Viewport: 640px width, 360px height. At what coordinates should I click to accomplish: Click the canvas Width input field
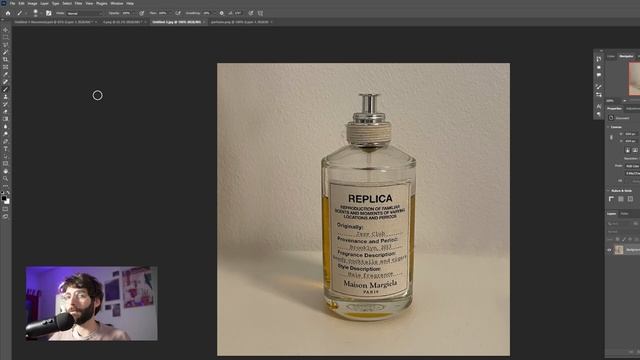coord(631,134)
